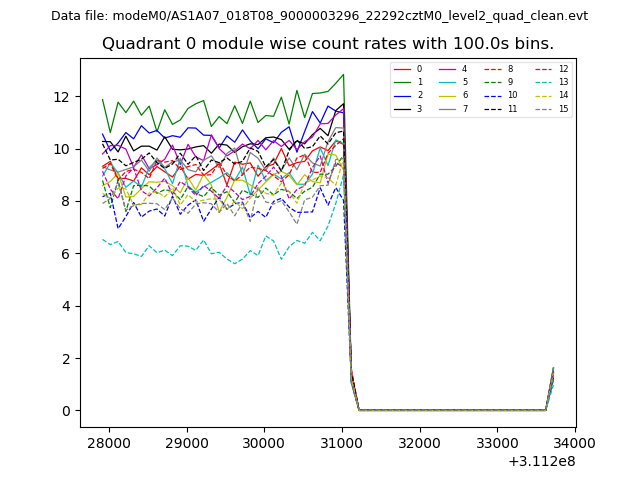Viewport: 640px width, 480px height.
Task: Click the x-axis offset text +3.112e8
Action: [x=542, y=461]
